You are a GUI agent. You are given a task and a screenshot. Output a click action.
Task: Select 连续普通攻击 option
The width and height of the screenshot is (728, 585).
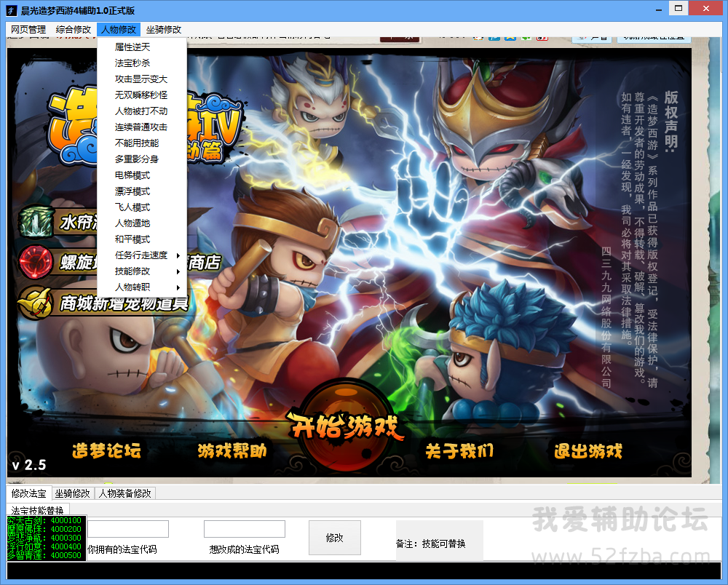[x=142, y=127]
